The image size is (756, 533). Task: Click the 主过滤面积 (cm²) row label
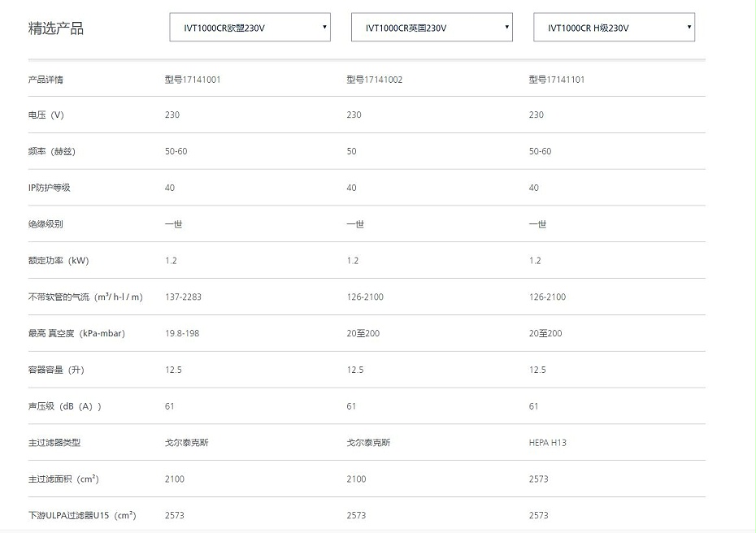point(63,479)
